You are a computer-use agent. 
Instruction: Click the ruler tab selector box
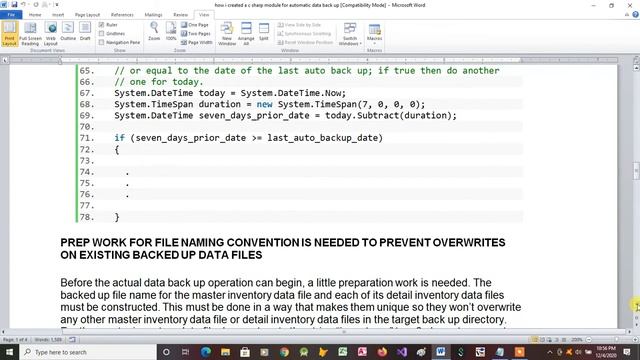[x=4, y=60]
